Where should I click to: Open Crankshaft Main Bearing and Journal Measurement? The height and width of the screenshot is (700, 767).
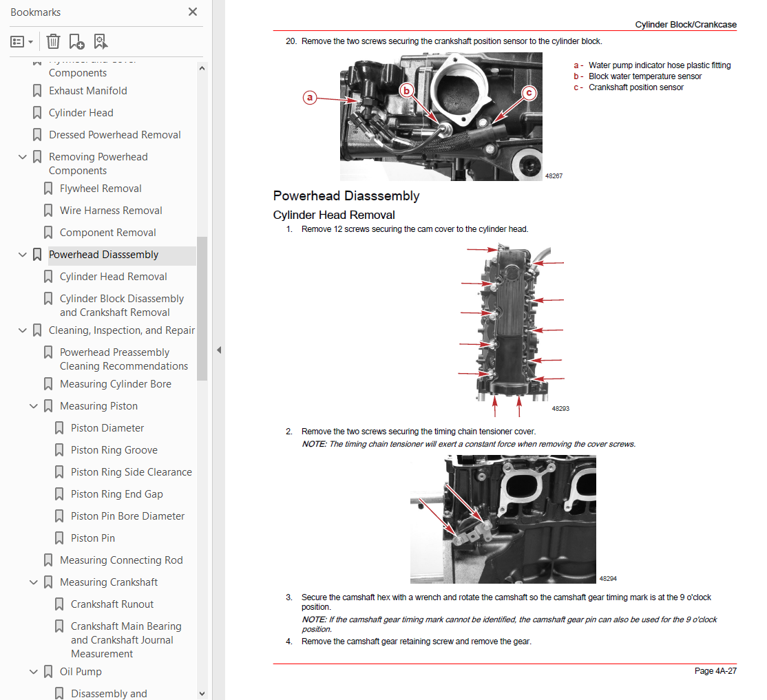[x=126, y=640]
